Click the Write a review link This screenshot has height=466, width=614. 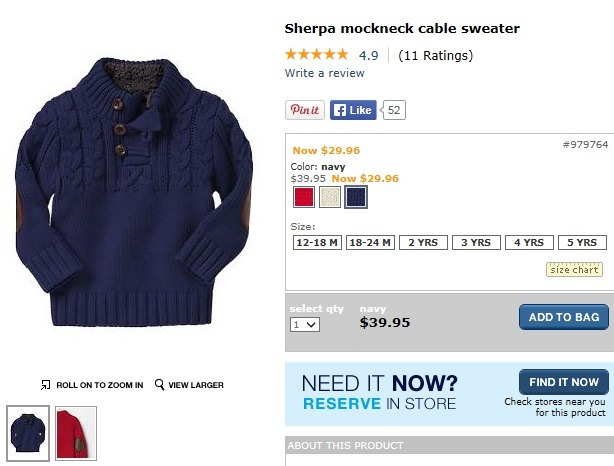pyautogui.click(x=325, y=73)
